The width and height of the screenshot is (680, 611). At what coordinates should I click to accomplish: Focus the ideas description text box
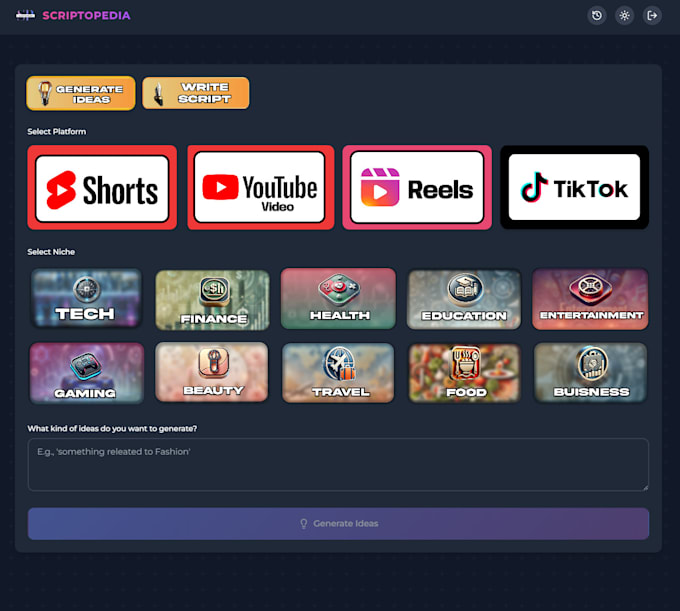[338, 464]
